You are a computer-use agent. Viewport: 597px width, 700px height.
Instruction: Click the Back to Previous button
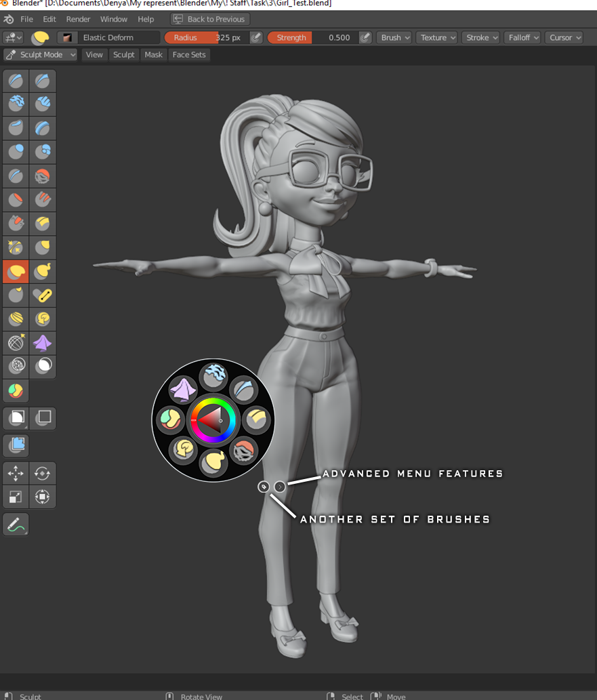[210, 19]
